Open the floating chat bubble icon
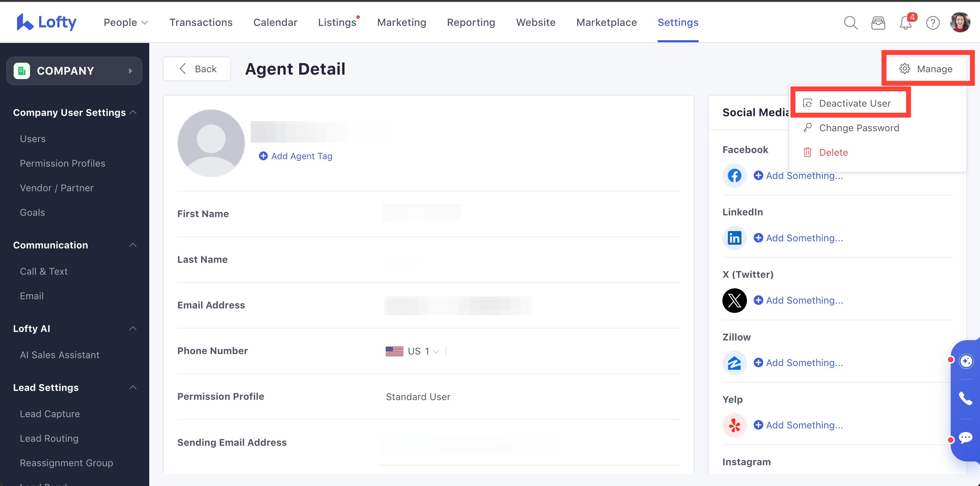 point(965,438)
